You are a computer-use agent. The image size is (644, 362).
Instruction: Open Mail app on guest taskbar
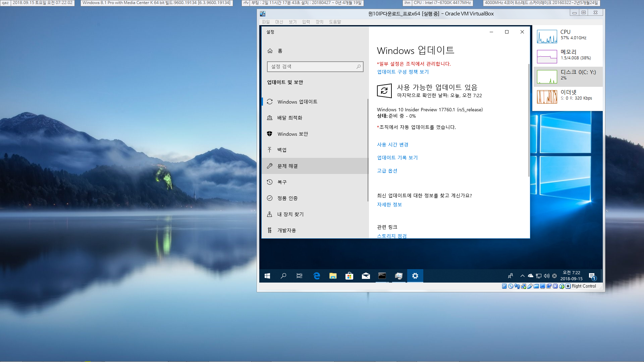(366, 276)
